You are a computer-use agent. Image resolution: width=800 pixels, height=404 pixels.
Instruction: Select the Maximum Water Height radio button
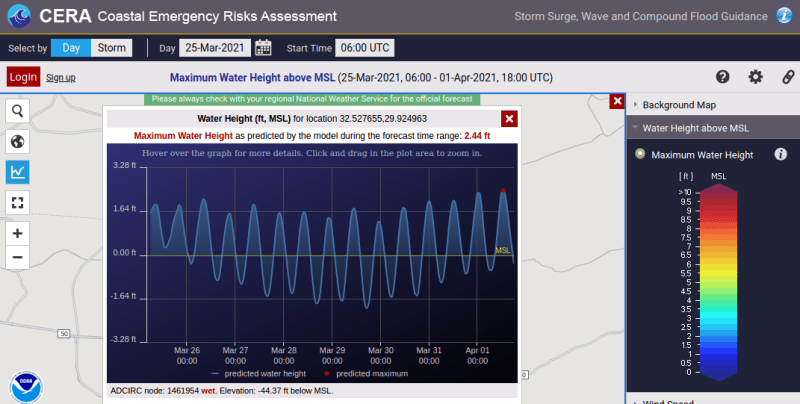click(640, 154)
